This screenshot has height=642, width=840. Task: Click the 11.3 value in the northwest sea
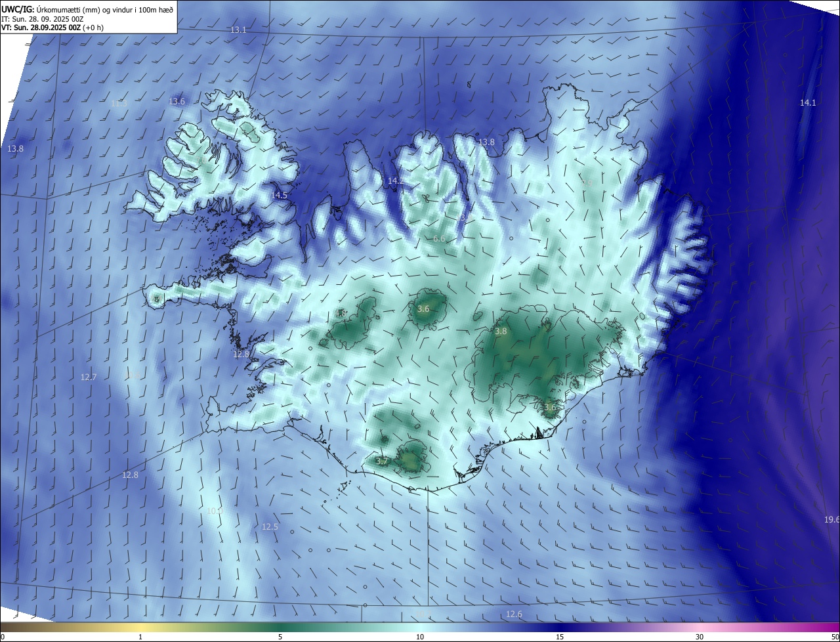click(x=119, y=104)
